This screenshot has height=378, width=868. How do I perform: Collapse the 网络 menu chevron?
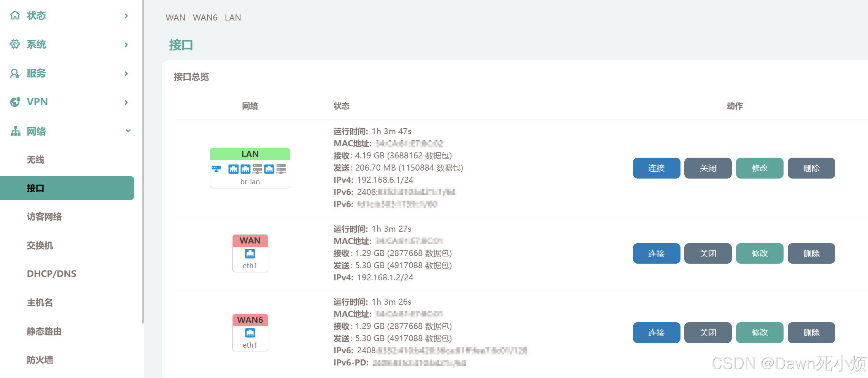pos(128,131)
